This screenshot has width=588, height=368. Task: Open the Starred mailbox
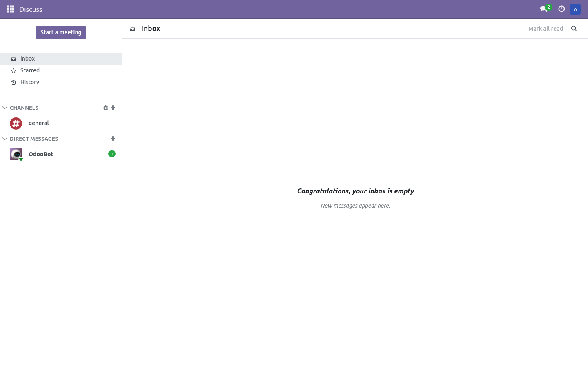tap(61, 70)
